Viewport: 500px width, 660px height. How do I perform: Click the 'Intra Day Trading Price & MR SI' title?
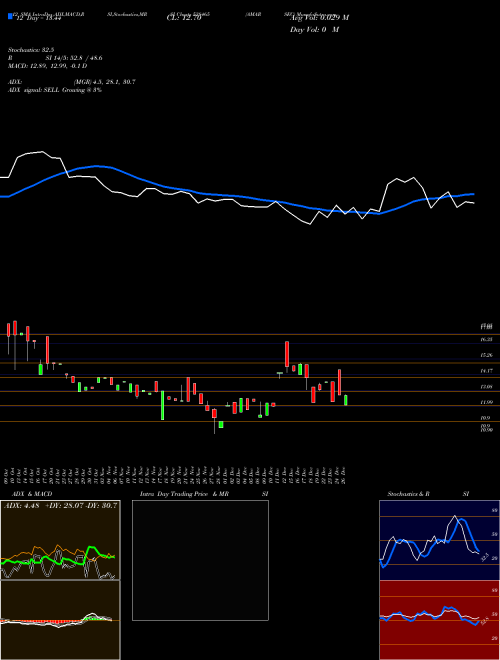(x=204, y=494)
